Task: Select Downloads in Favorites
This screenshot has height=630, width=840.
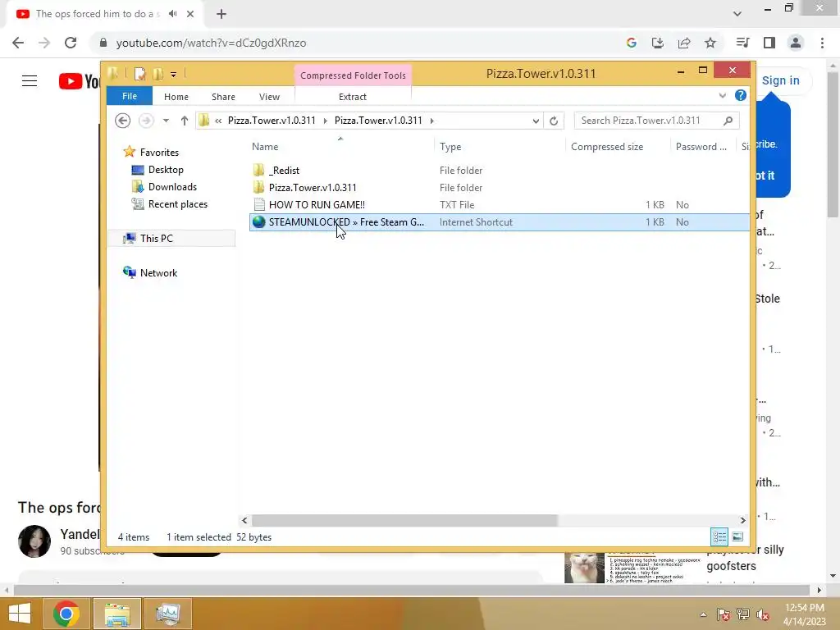Action: pyautogui.click(x=172, y=187)
